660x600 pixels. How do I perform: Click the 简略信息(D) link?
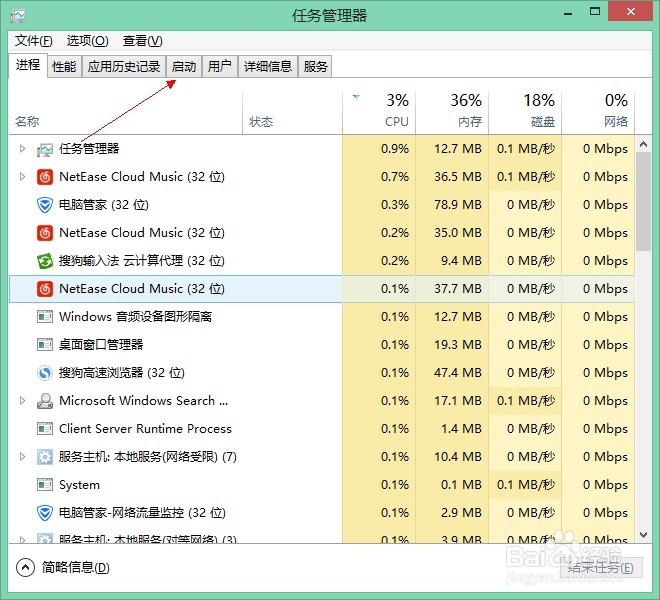[x=76, y=568]
